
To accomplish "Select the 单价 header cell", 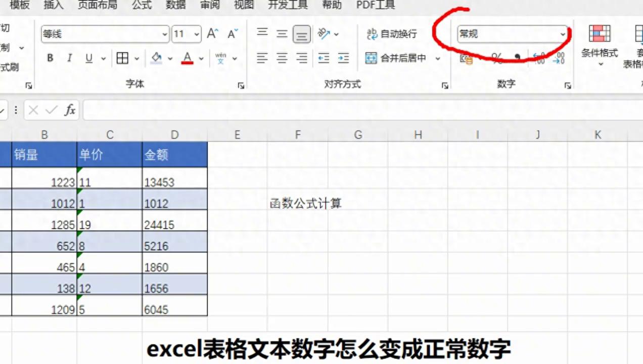I will tap(110, 155).
